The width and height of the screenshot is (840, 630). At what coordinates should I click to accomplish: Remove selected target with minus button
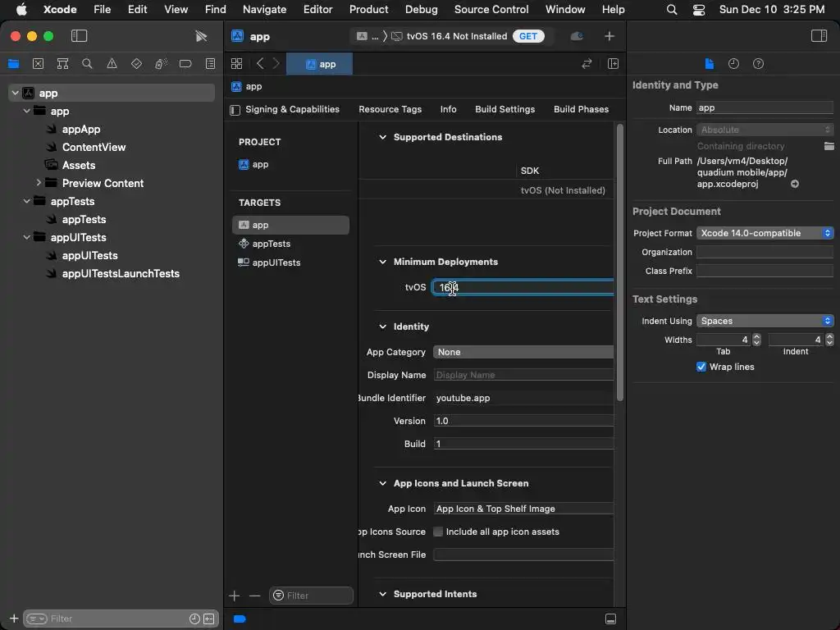click(254, 596)
